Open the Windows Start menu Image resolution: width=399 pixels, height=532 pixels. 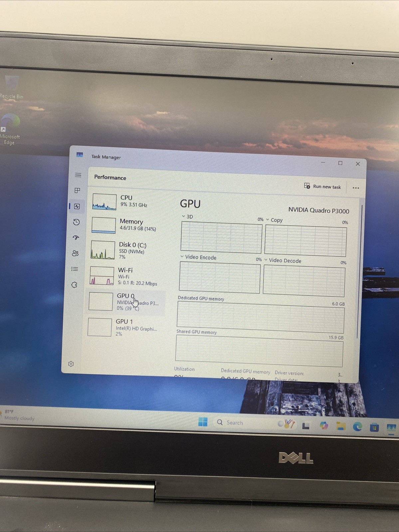(203, 422)
